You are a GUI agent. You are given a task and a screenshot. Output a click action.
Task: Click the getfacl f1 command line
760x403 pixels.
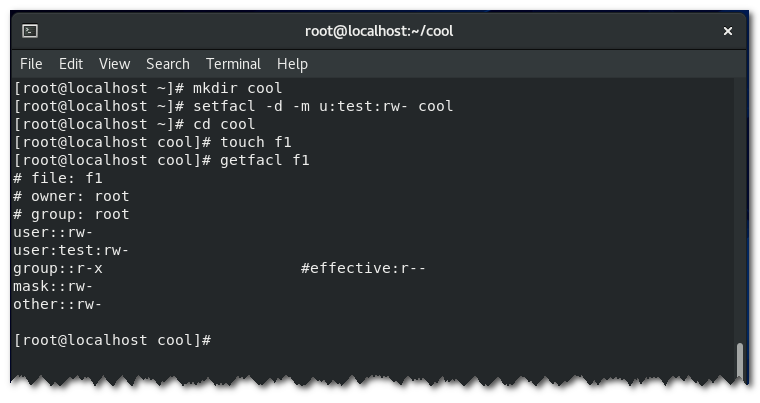161,160
